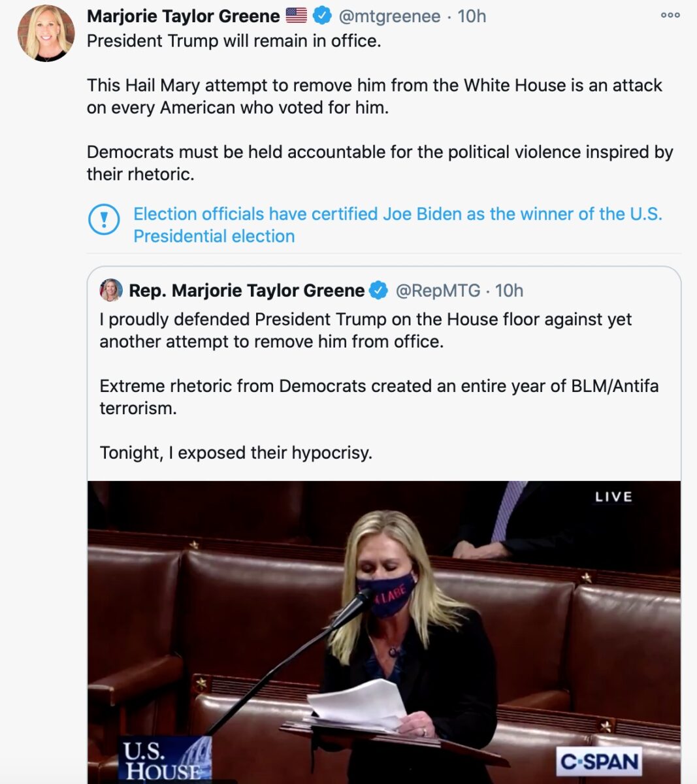Open the @RepMTG handle in quoted tweet

click(x=438, y=291)
